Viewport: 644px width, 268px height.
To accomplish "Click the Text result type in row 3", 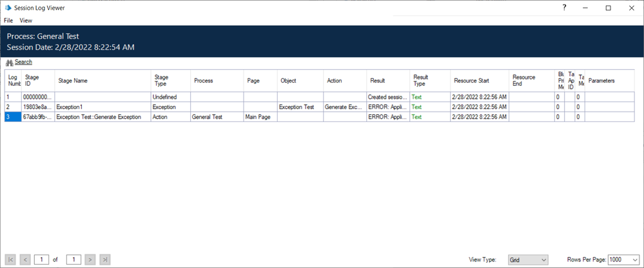I will [430, 117].
